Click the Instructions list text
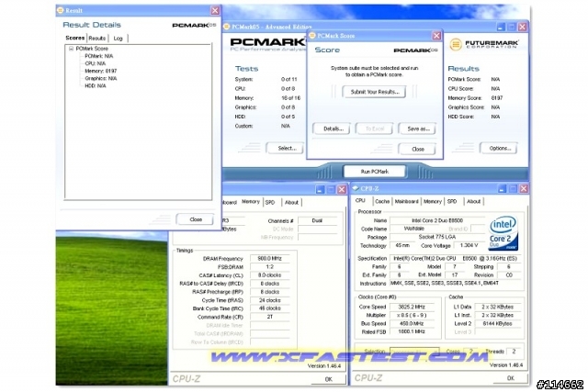 (x=445, y=284)
